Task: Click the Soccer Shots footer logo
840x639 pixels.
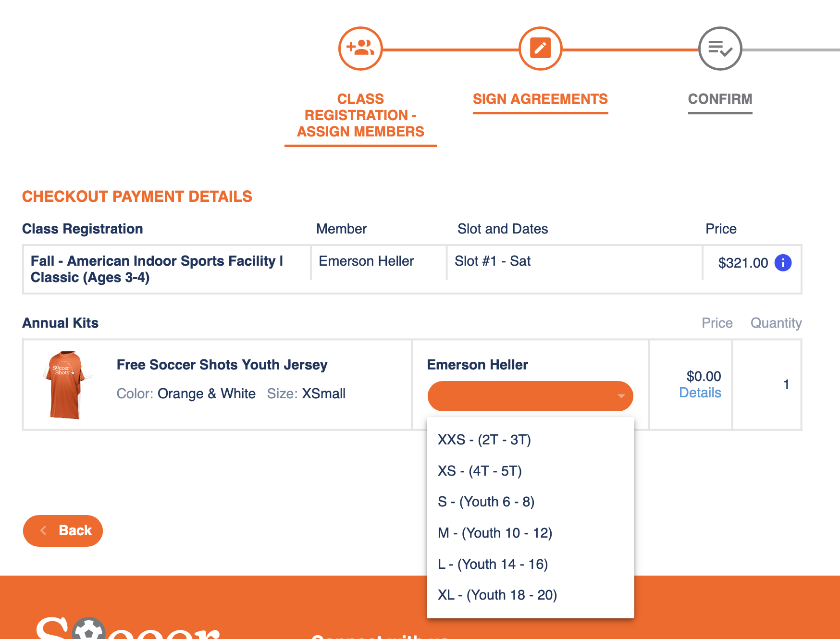Action: pos(127,627)
